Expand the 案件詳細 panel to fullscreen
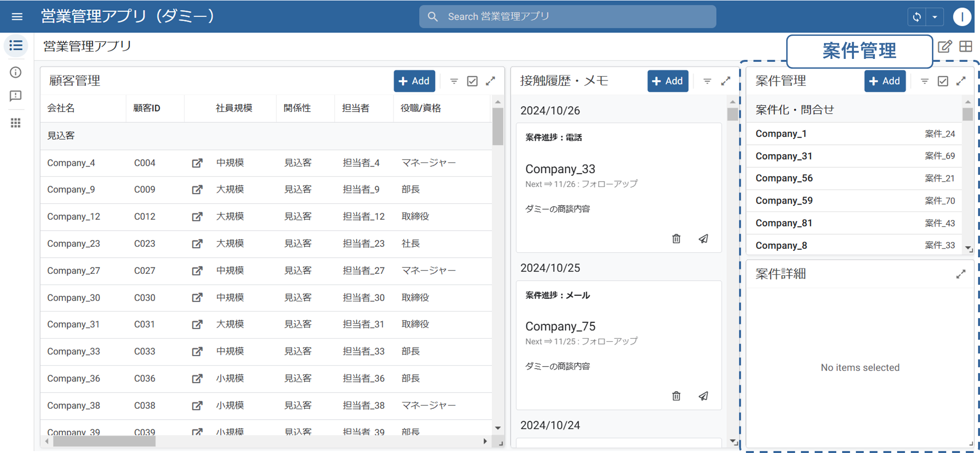Image resolution: width=980 pixels, height=453 pixels. [961, 274]
